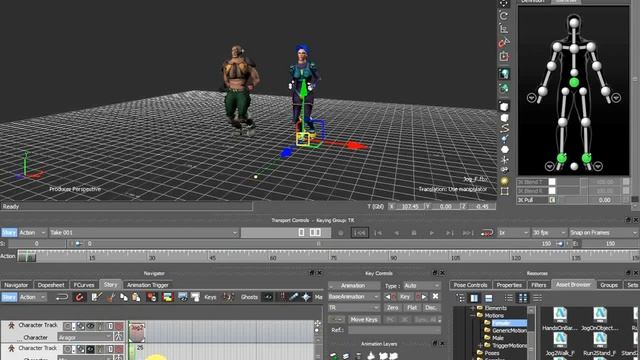Screen dimensions: 640x360
Task: Open the TR keying group dropdown
Action: click(354, 308)
